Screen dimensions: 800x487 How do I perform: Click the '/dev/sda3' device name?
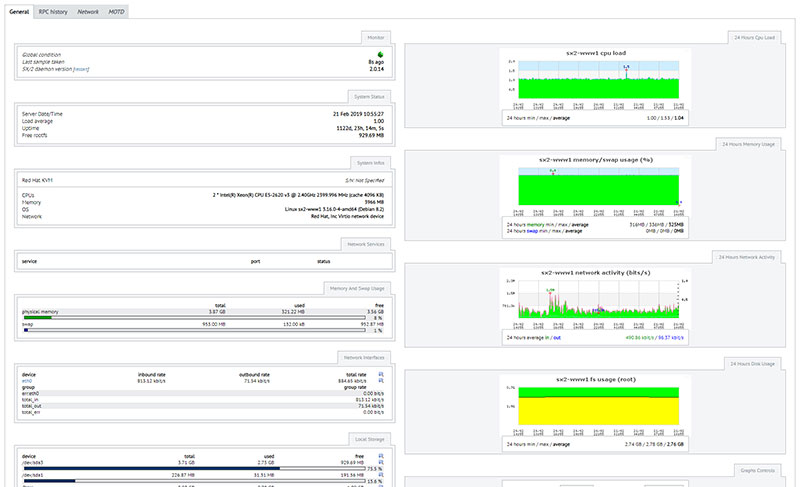click(x=33, y=463)
